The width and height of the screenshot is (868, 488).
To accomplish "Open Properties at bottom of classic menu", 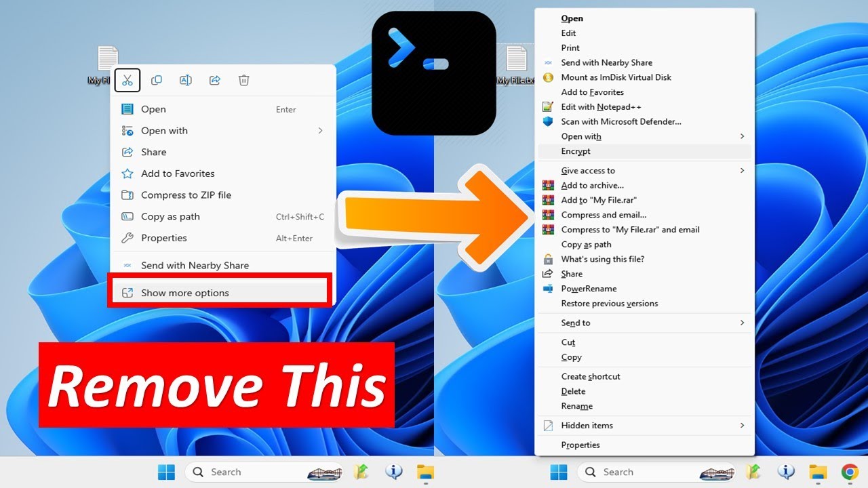I will (x=644, y=445).
